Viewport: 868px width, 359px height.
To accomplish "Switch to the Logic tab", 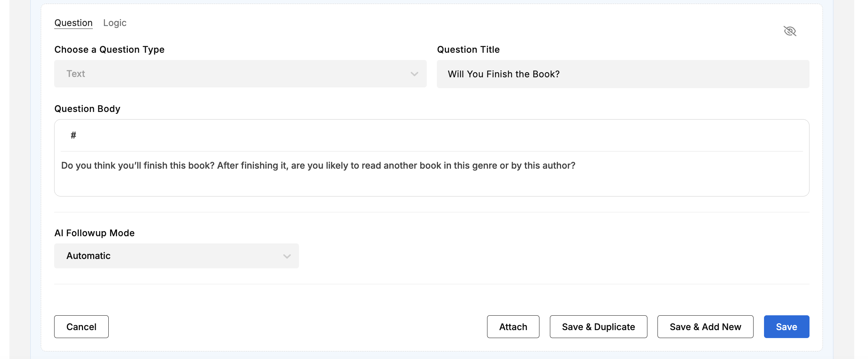I will click(x=114, y=23).
